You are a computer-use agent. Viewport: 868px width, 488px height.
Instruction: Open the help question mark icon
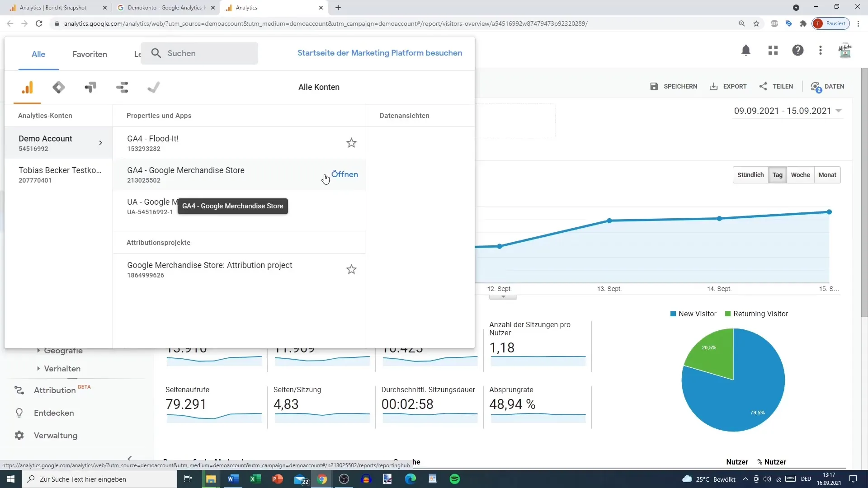798,50
